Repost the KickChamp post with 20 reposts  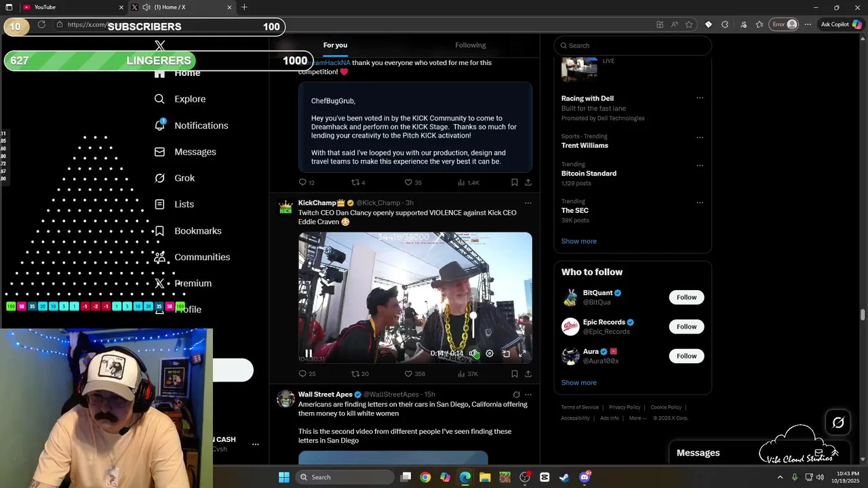click(360, 373)
